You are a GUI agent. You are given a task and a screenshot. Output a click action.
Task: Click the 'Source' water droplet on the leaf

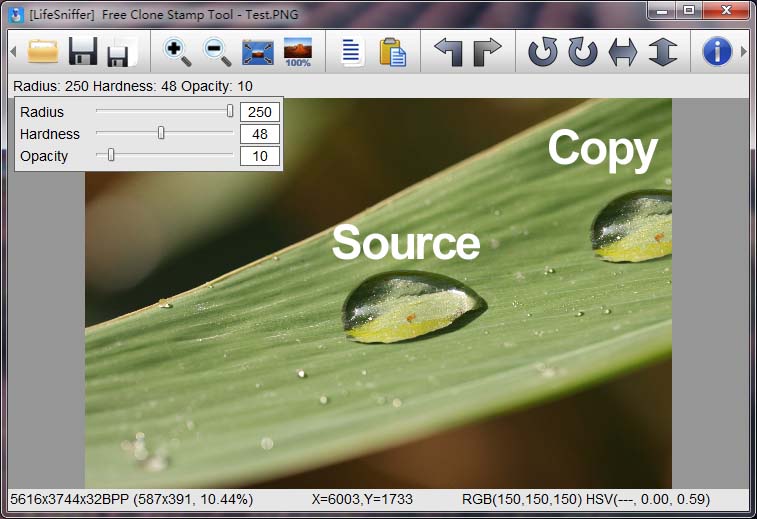click(x=413, y=307)
